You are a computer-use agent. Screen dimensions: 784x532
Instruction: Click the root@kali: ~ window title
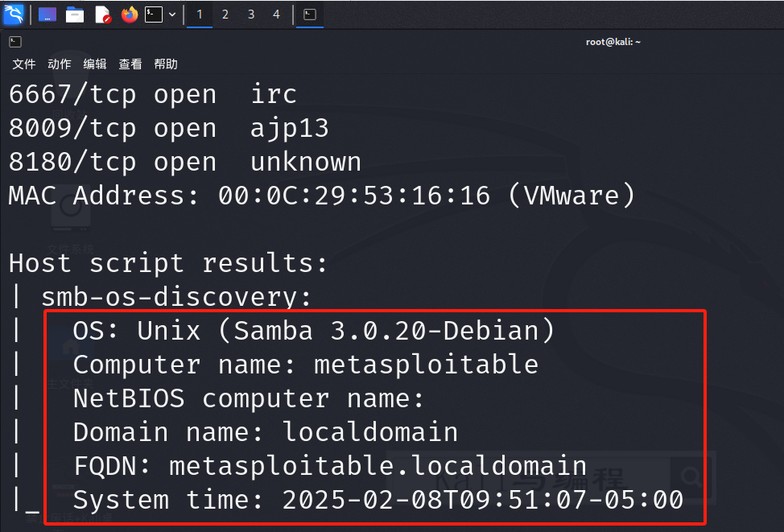click(x=613, y=42)
